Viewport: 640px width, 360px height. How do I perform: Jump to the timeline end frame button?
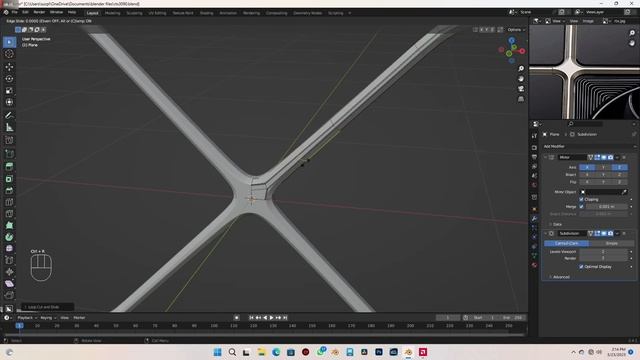pyautogui.click(x=285, y=318)
